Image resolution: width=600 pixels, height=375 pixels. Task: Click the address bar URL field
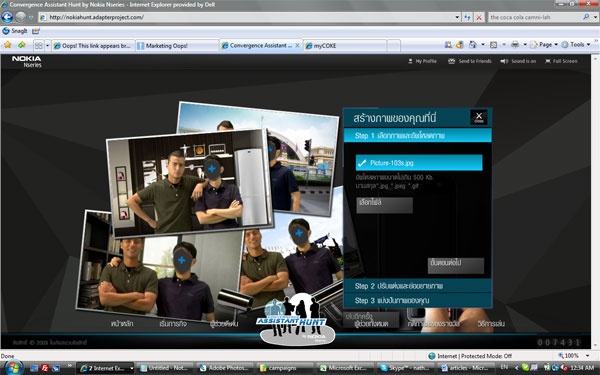(245, 17)
